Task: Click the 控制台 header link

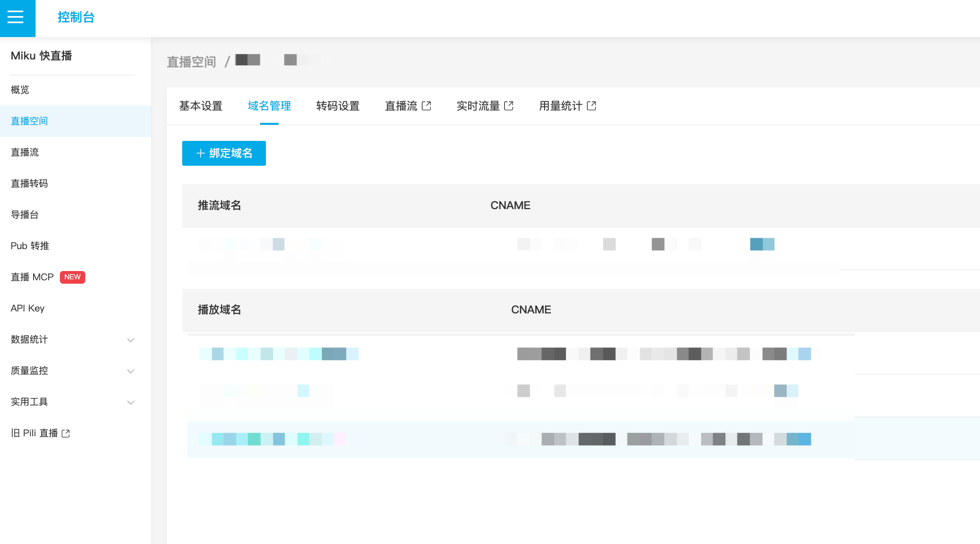Action: [x=75, y=18]
